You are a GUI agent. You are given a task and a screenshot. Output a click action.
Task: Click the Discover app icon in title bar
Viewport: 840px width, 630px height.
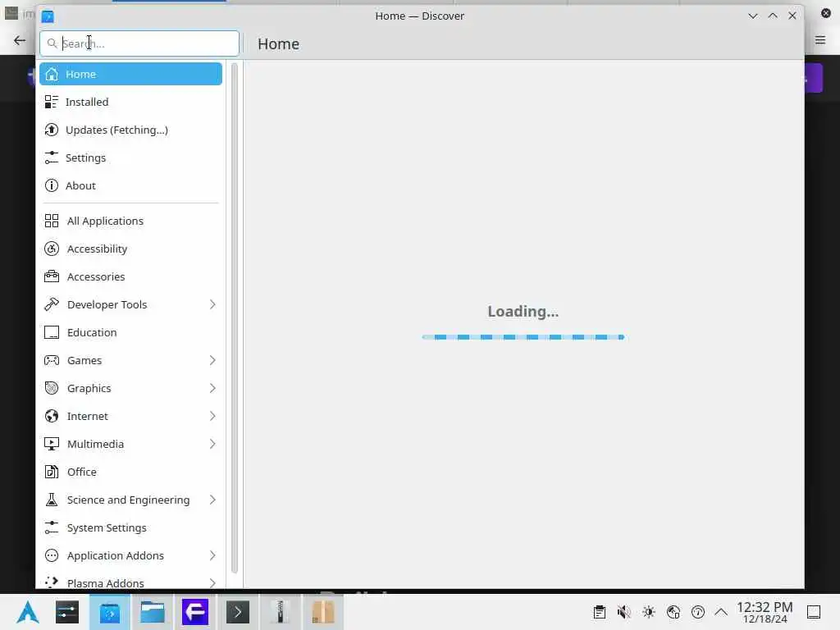pos(48,16)
